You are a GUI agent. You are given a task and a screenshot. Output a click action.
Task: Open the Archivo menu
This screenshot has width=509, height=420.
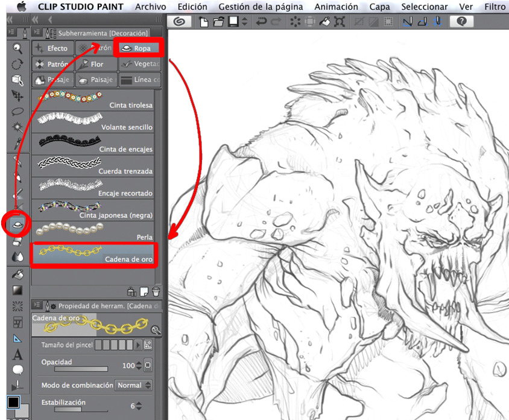coord(150,7)
